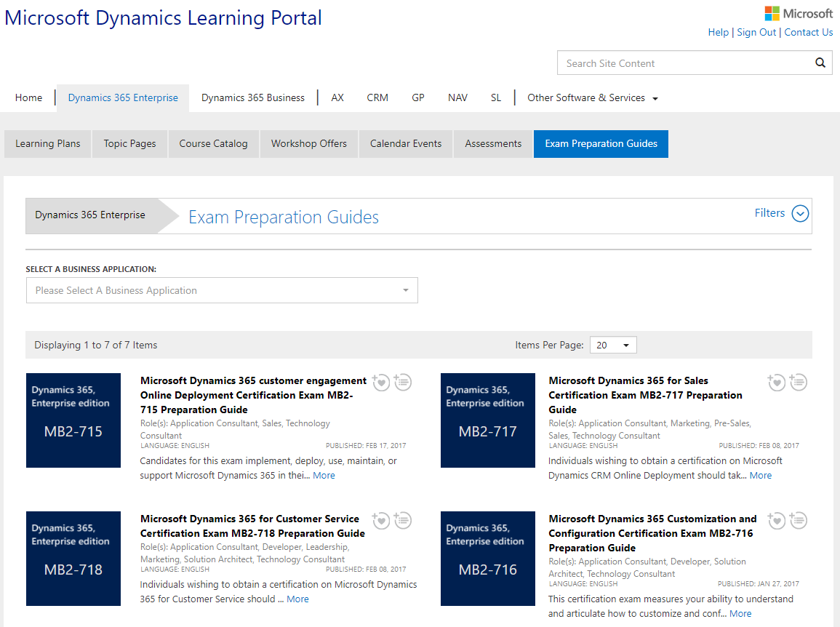Click 'PUBLISHED: JAN 27, 2017' text
Image resolution: width=840 pixels, height=627 pixels.
[x=758, y=584]
